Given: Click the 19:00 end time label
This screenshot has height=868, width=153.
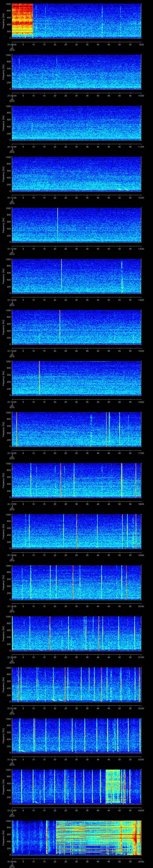Looking at the screenshot, I should (141, 555).
